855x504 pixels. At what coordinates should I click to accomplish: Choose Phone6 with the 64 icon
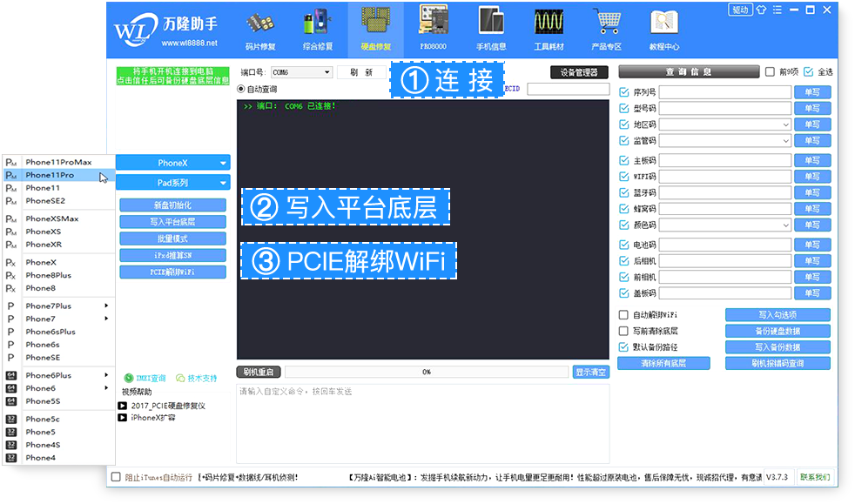click(x=59, y=388)
